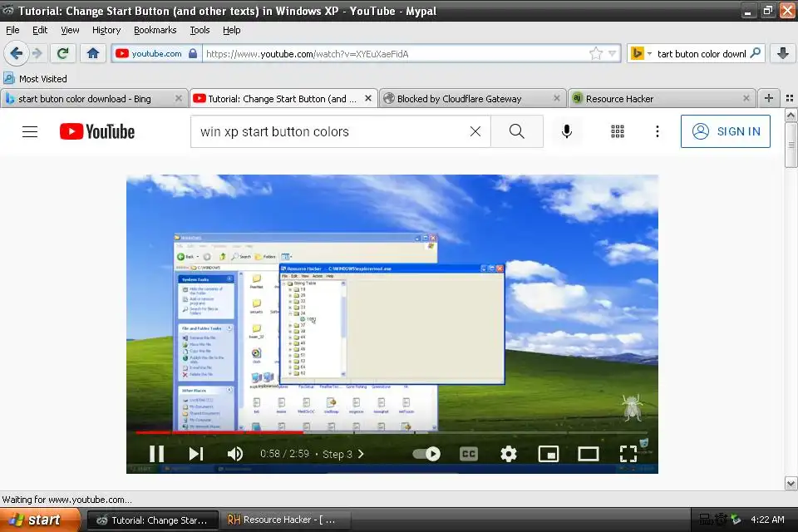Screen dimensions: 798x532
Task: Close the Resource Hacker tab
Action: click(746, 98)
